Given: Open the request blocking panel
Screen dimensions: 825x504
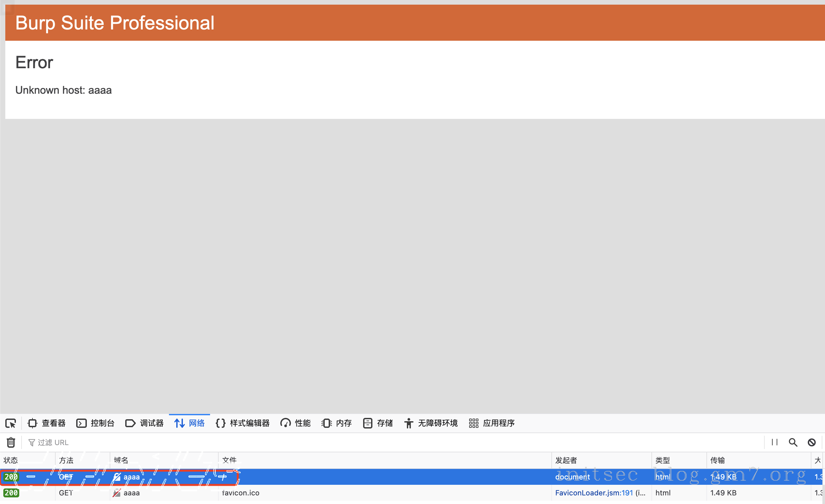Looking at the screenshot, I should pyautogui.click(x=812, y=442).
